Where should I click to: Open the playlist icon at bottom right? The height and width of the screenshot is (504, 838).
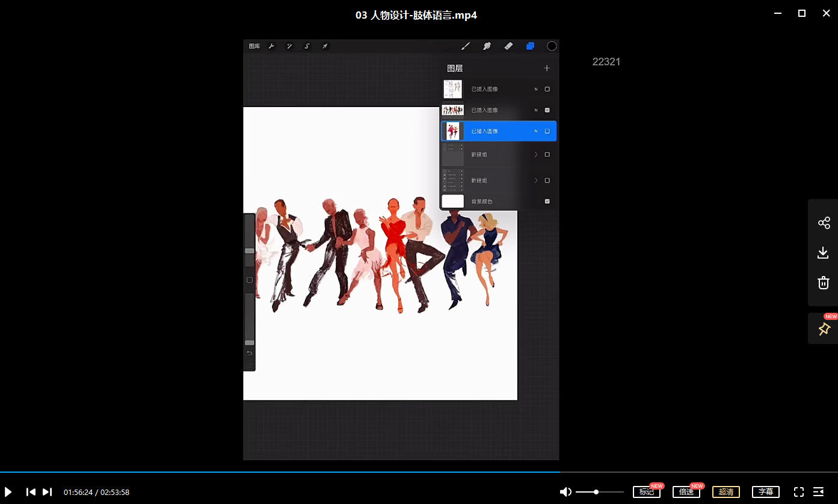point(818,492)
